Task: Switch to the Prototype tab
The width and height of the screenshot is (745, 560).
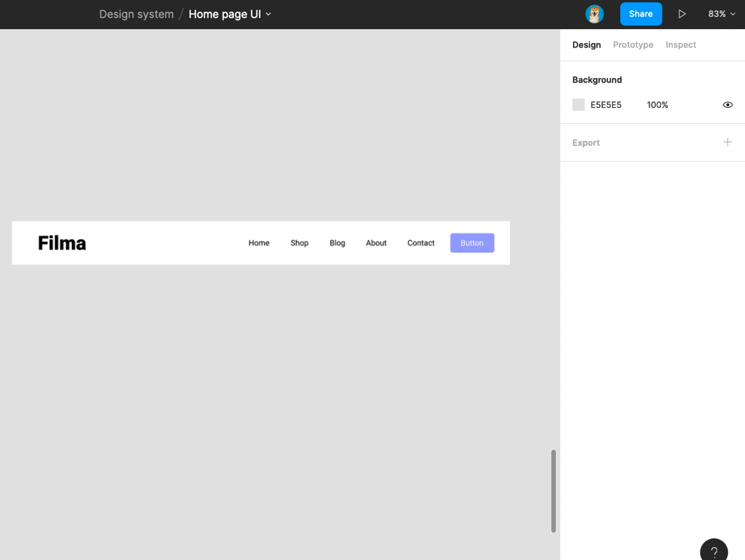Action: click(x=633, y=44)
